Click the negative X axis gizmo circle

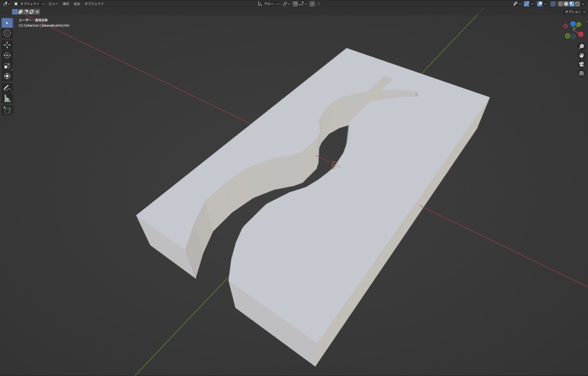tap(566, 26)
